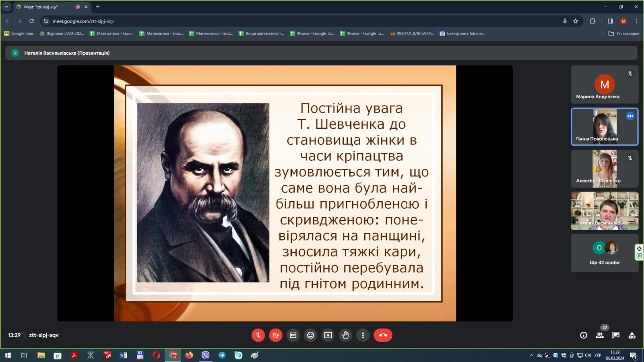Raise hand in the meeting

pyautogui.click(x=346, y=335)
